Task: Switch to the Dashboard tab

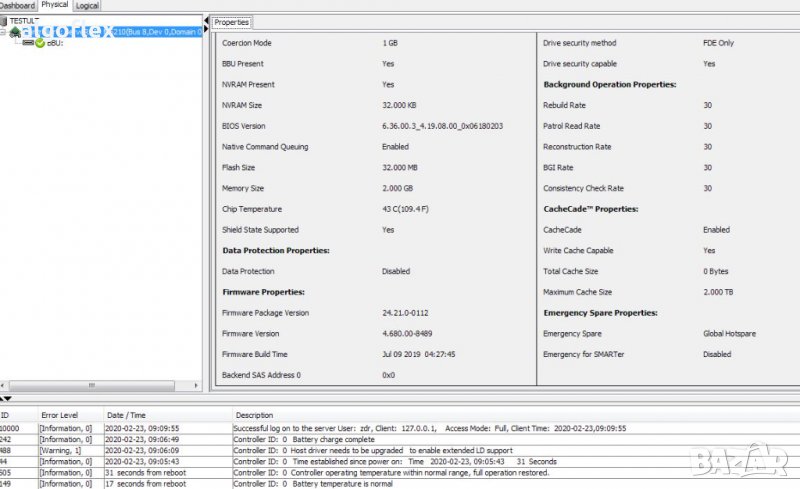Action: point(16,5)
